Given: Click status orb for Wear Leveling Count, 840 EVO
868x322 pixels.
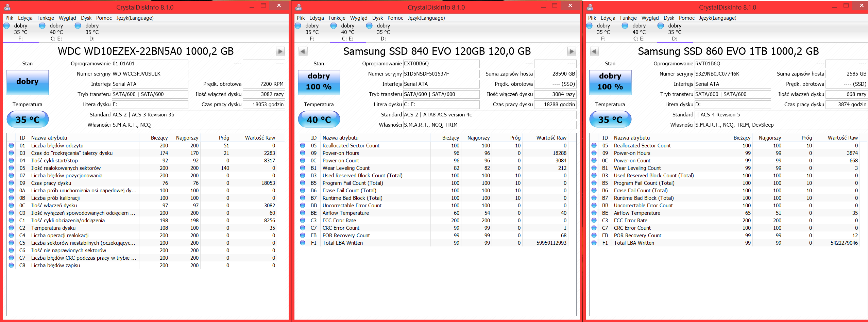Looking at the screenshot, I should 303,168.
